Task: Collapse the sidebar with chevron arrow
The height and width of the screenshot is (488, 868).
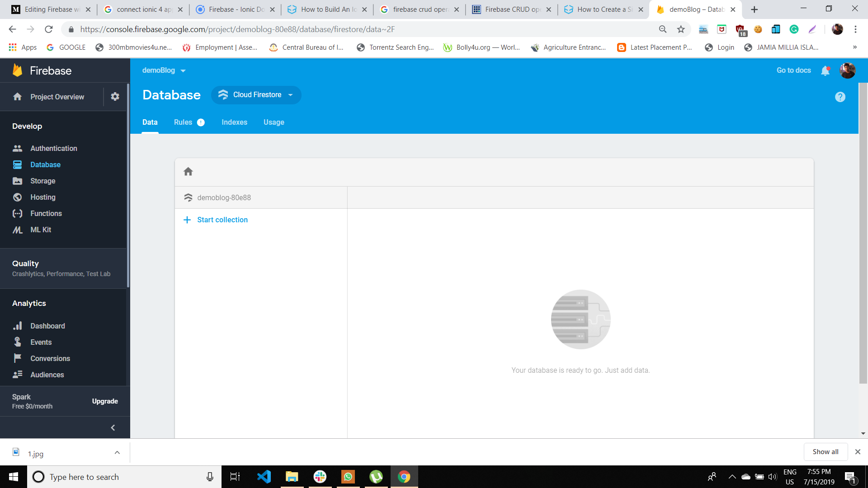Action: pyautogui.click(x=113, y=427)
